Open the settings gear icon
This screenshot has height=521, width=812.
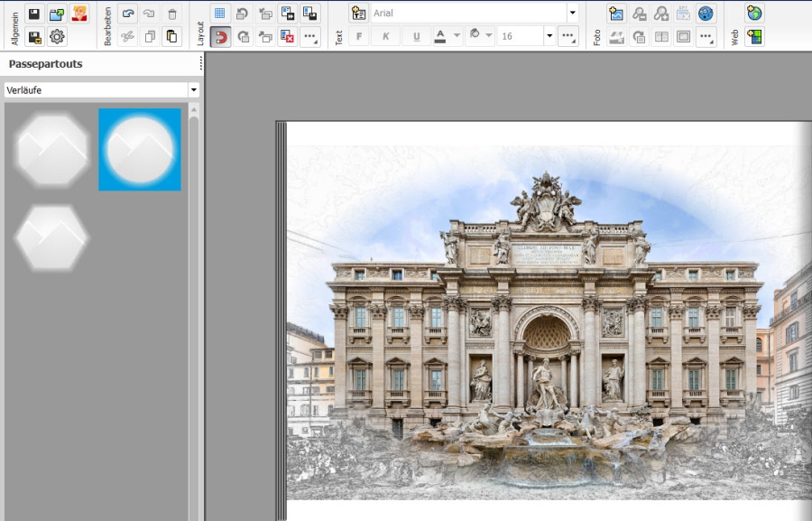click(57, 37)
